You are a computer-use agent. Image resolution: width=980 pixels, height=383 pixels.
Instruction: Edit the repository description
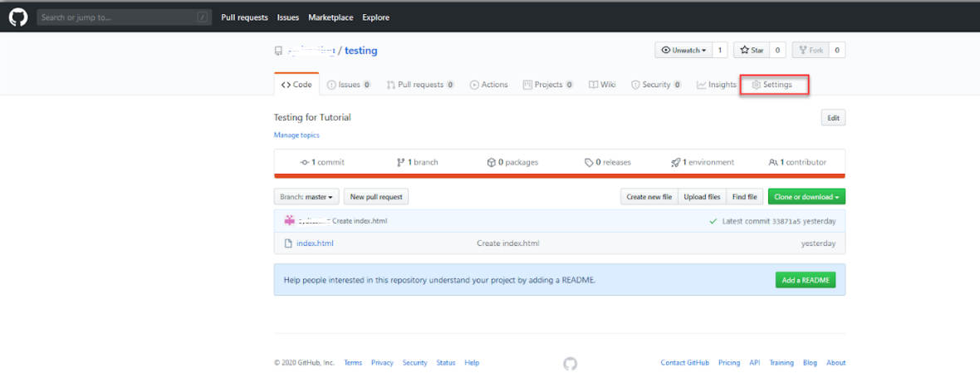[x=833, y=117]
